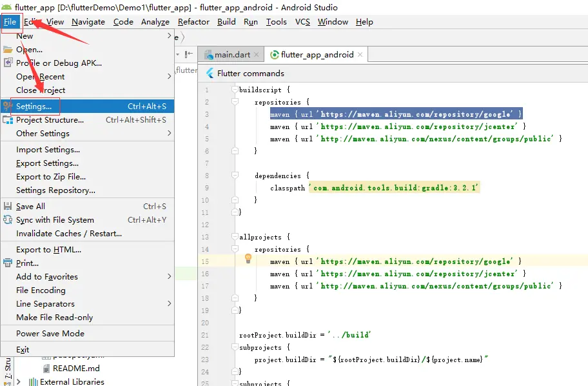Open the Refactor menu
Viewport: 588px width, 386px height.
pos(193,22)
